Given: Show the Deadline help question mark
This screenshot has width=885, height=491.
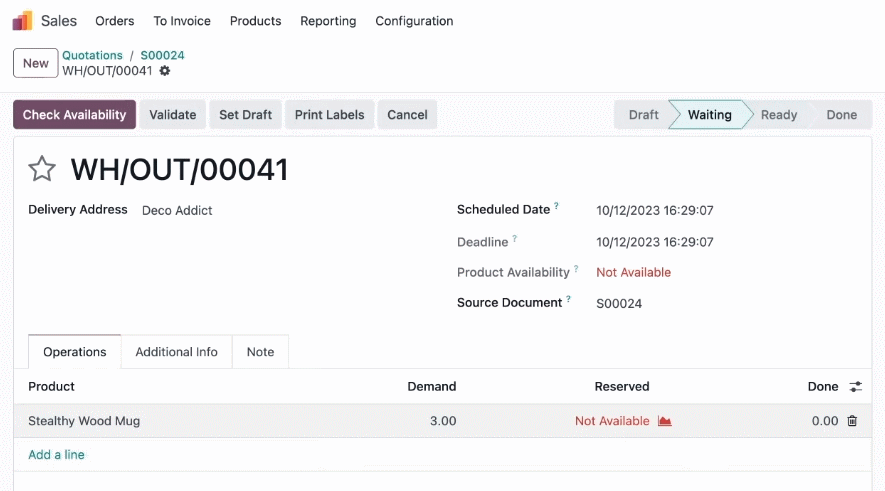Looking at the screenshot, I should [x=514, y=239].
